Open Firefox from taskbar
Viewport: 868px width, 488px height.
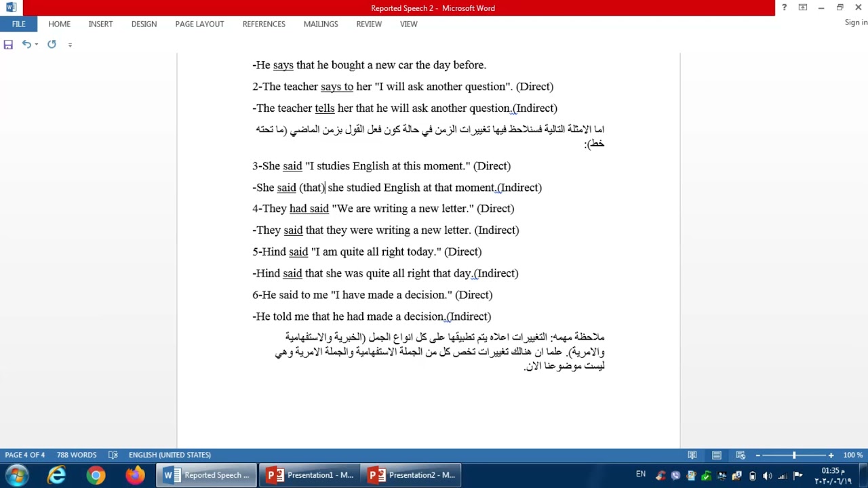point(135,475)
